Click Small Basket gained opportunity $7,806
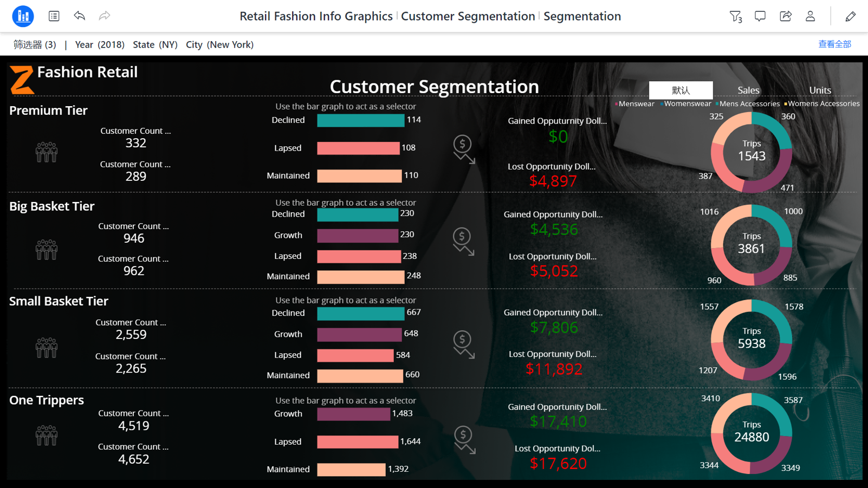This screenshot has height=488, width=868. (554, 328)
